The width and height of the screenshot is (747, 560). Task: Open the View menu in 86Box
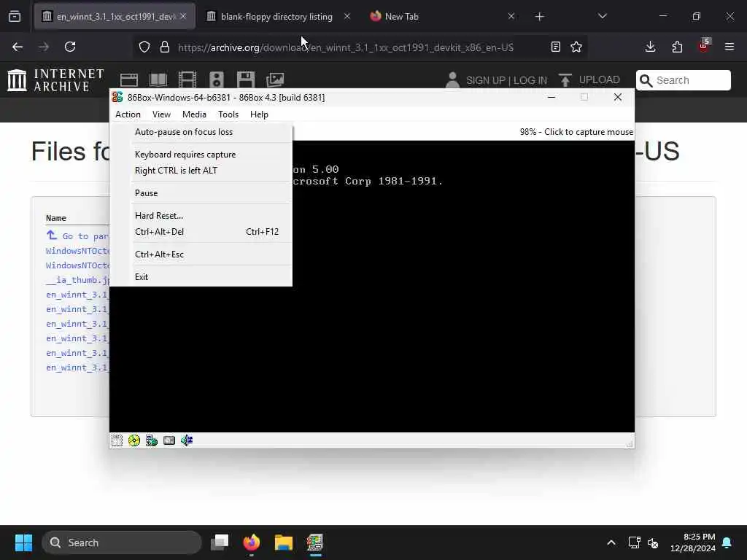pos(161,114)
